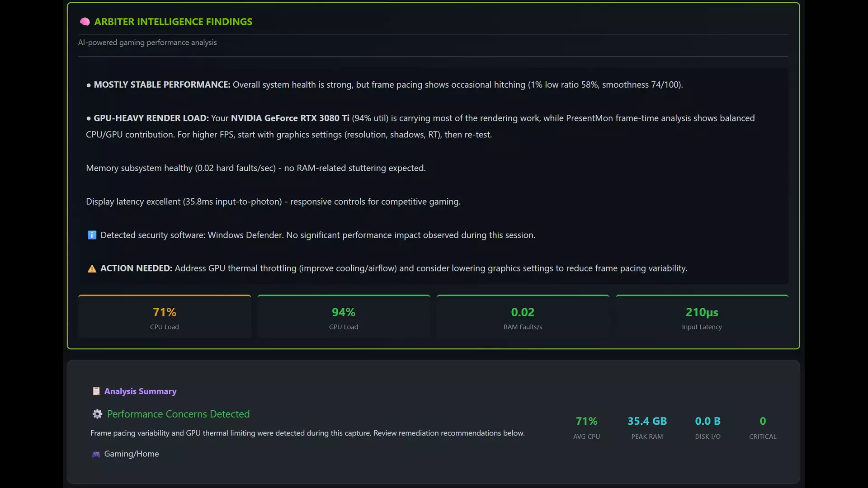Click the blue info icon before Detected security software
This screenshot has width=868, height=488.
92,235
